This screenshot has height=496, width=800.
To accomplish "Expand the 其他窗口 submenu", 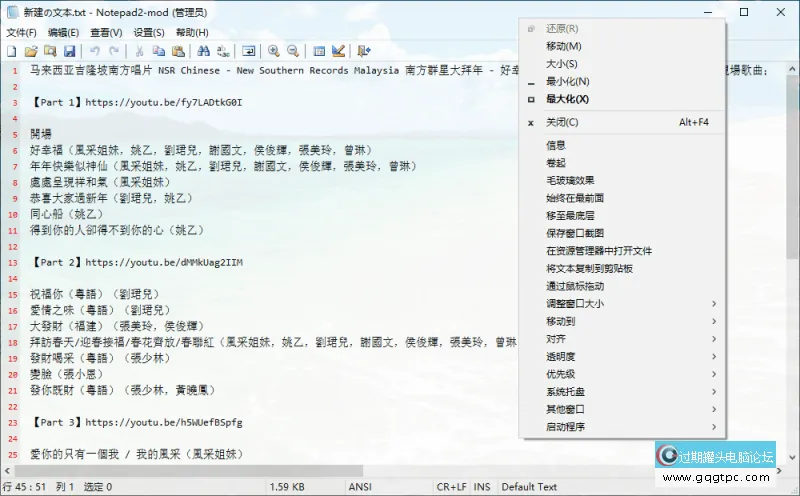I will point(622,409).
